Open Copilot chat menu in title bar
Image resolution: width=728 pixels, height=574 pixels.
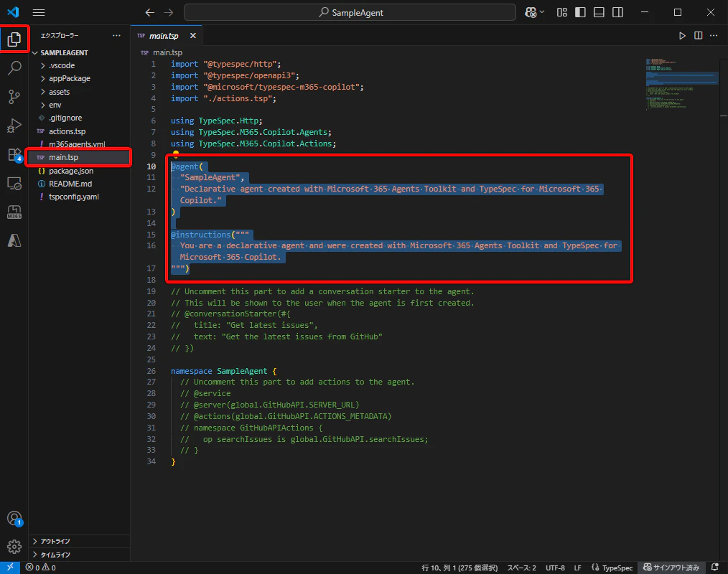[x=534, y=12]
